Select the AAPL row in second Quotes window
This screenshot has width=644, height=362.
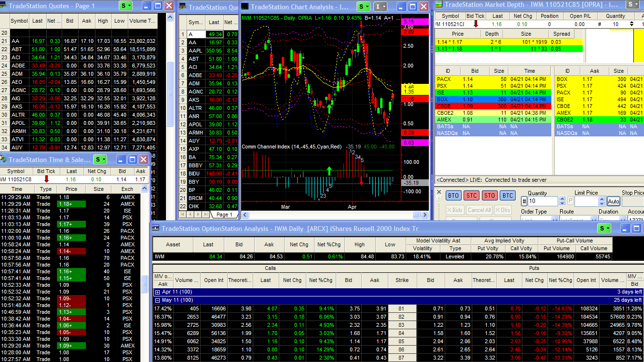[209, 51]
